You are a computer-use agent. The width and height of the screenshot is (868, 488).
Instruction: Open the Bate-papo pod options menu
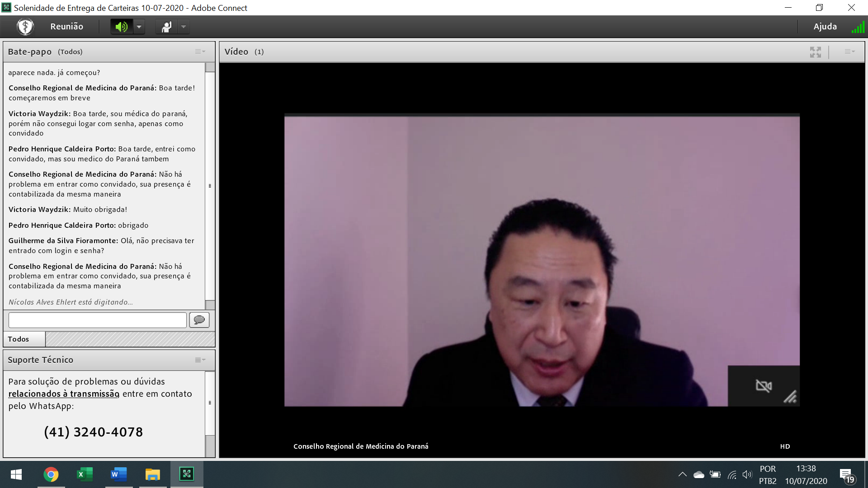(x=200, y=52)
